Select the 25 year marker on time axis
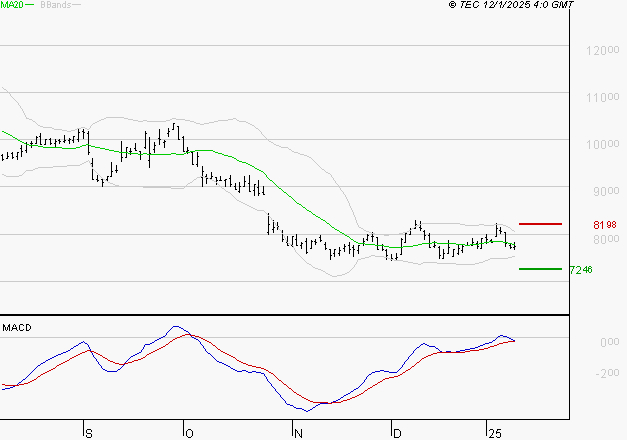627x440 pixels. 494,432
